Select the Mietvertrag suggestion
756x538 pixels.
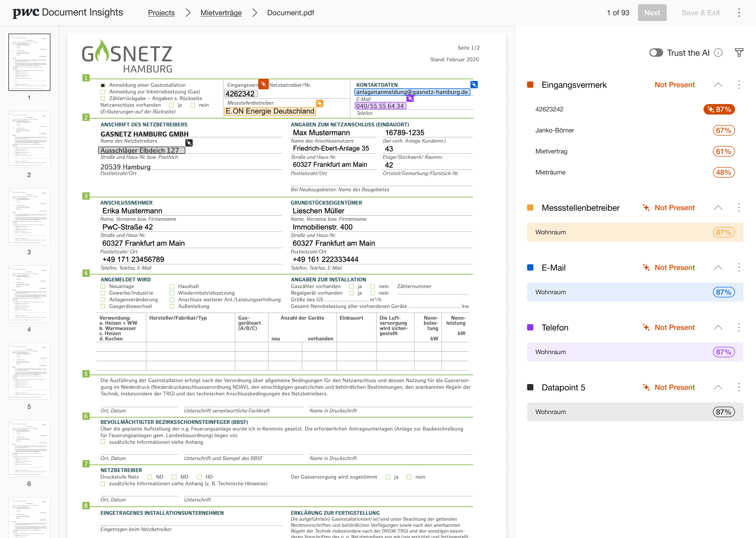pos(635,151)
